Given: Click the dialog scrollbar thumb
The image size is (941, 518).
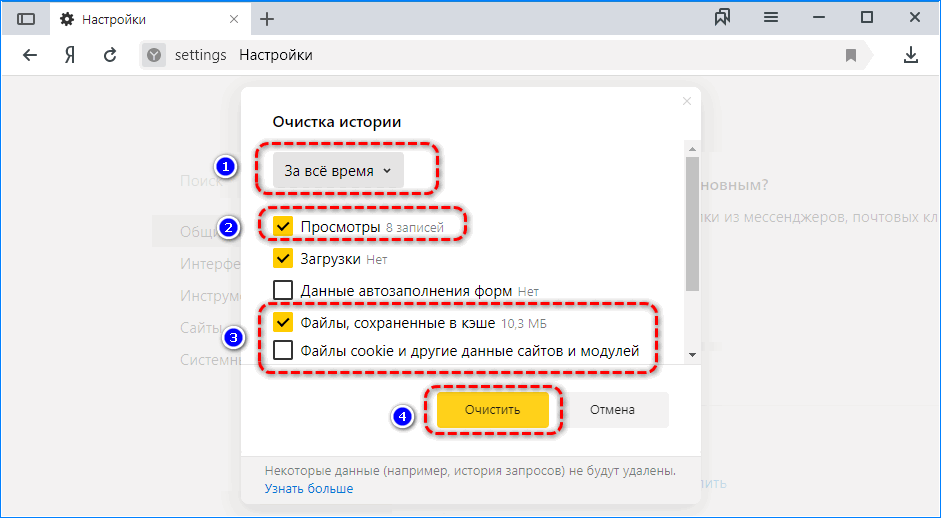Looking at the screenshot, I should click(x=693, y=224).
